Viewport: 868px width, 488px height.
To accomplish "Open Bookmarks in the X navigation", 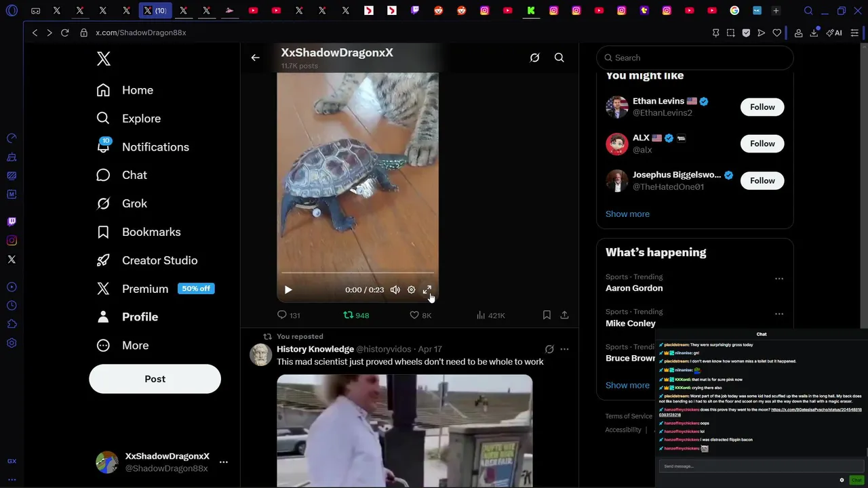I will tap(138, 232).
